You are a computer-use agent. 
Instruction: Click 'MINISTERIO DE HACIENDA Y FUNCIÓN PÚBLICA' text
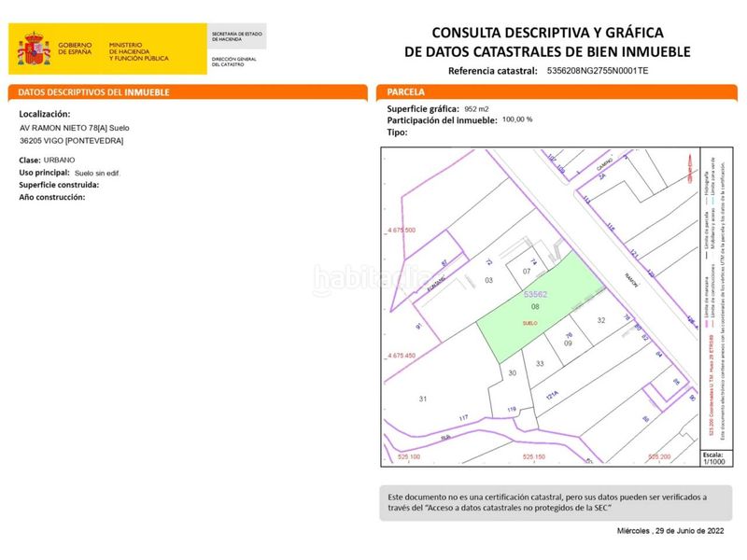click(138, 51)
